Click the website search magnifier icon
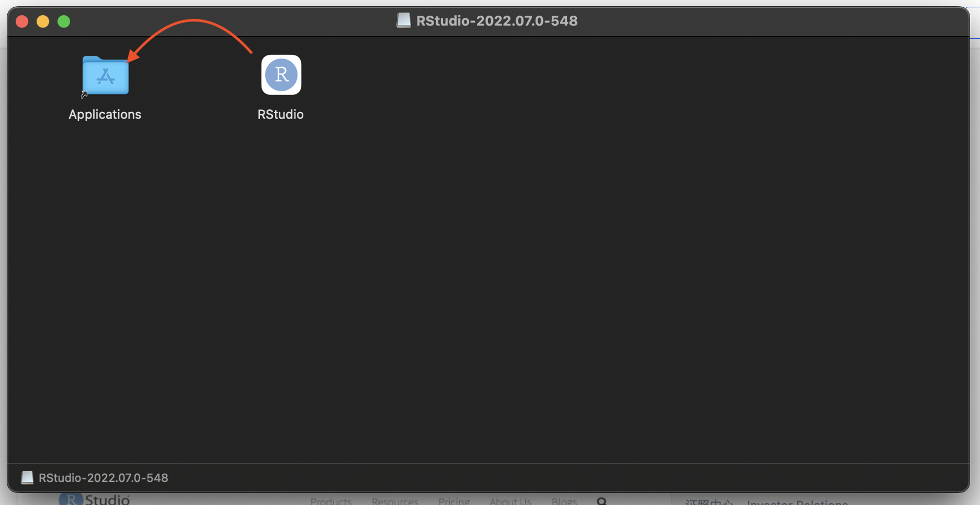This screenshot has height=505, width=980. 602,501
